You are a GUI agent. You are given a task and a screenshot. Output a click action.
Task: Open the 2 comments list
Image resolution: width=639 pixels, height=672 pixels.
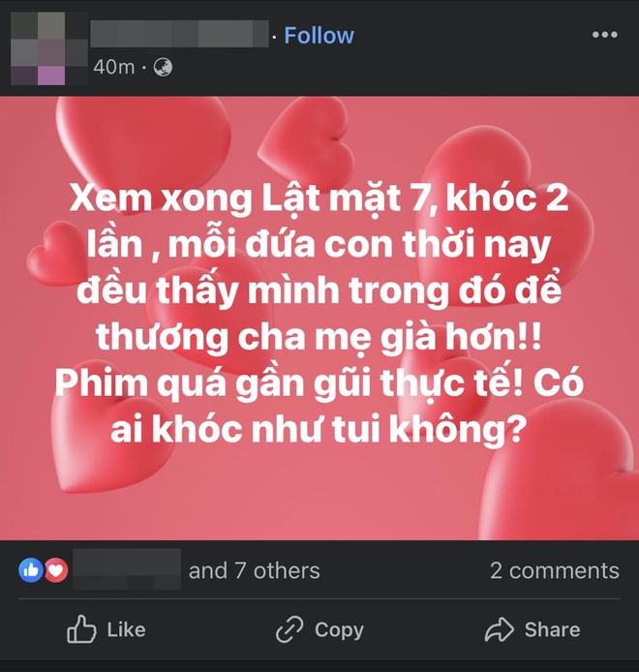pos(555,570)
